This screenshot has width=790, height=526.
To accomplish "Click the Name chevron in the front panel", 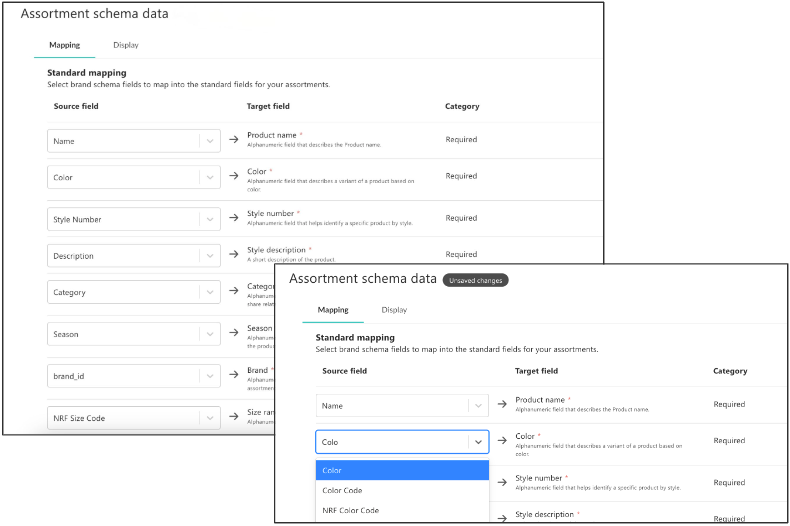I will [478, 405].
